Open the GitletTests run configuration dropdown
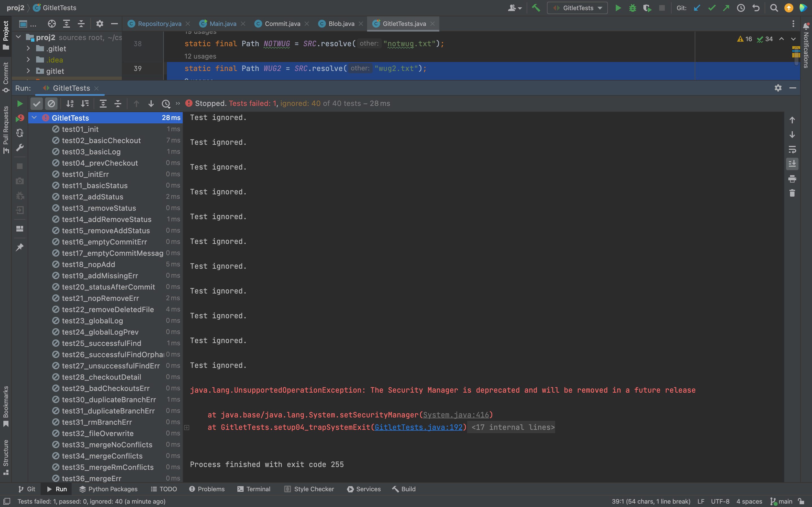Image resolution: width=812 pixels, height=507 pixels. tap(577, 8)
